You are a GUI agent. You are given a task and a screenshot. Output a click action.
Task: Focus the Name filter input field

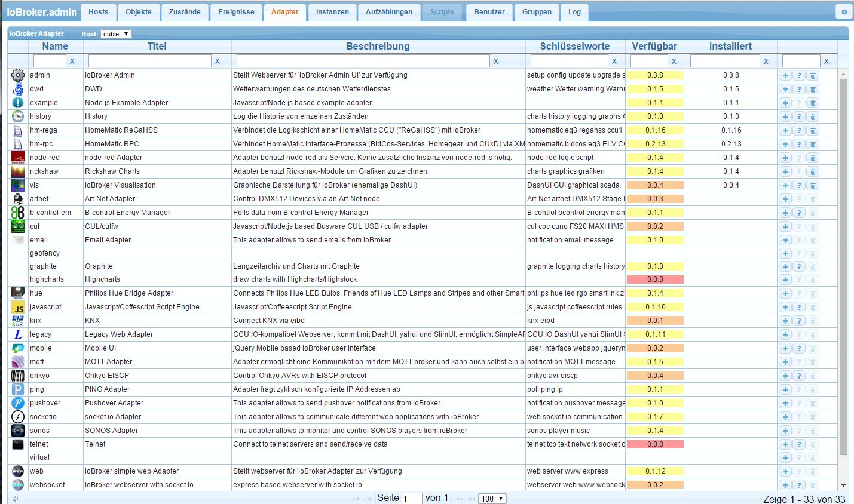[x=50, y=61]
